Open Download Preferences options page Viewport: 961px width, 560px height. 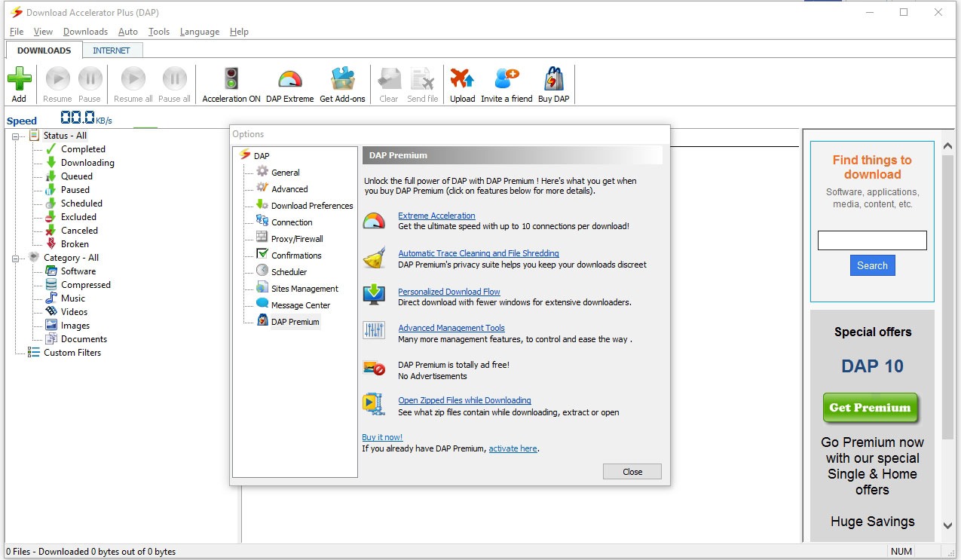pos(312,206)
